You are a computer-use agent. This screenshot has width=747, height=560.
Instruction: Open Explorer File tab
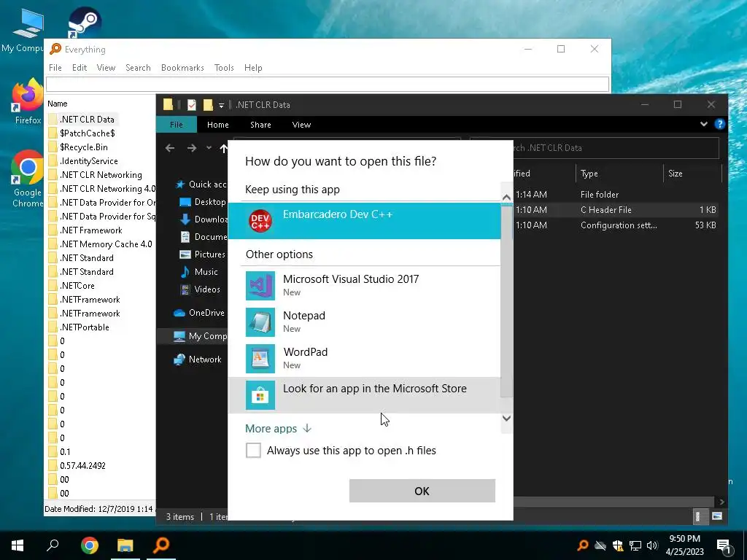pos(177,124)
